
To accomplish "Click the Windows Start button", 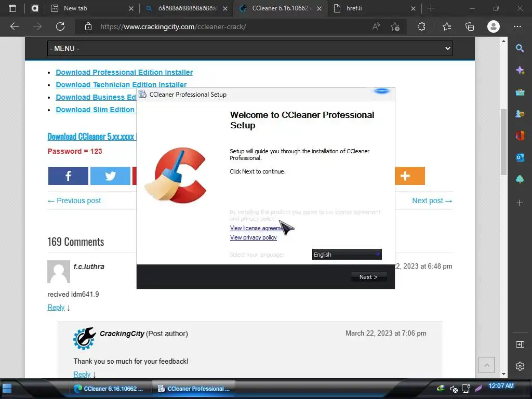I will 7,389.
